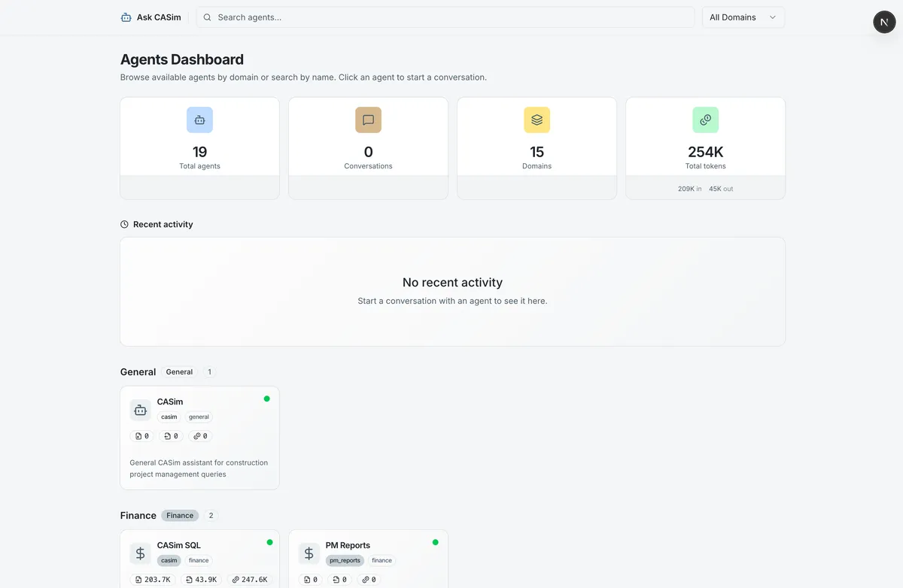Click the dollar icon on PM Reports card
Screen dimensions: 903x588
coord(309,553)
